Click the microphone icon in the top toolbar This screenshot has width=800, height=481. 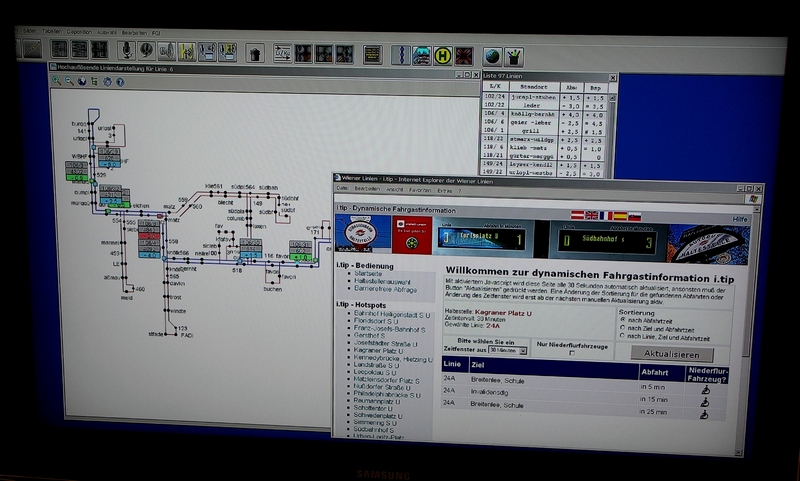(127, 50)
